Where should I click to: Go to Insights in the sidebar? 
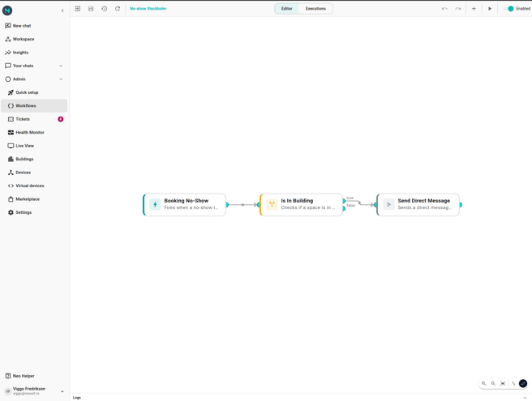click(34, 53)
